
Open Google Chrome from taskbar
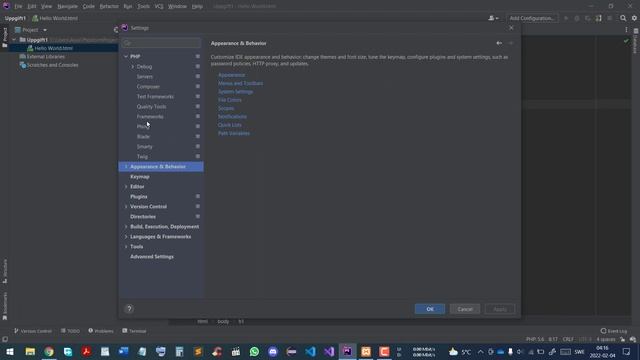49,351
